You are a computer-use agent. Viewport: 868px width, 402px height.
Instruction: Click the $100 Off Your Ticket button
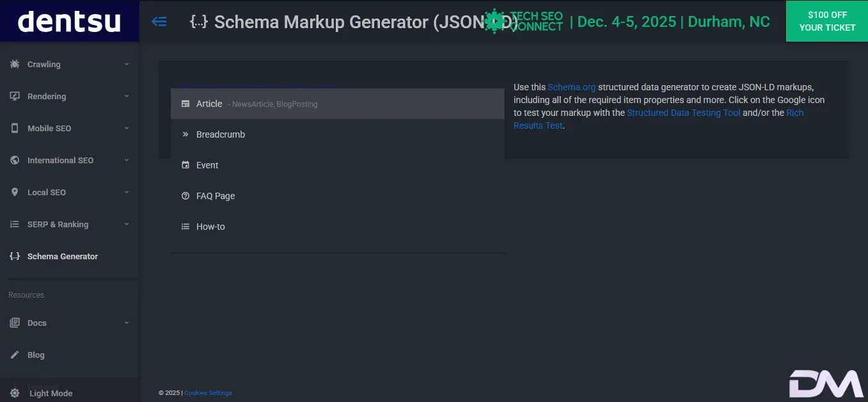pyautogui.click(x=826, y=21)
